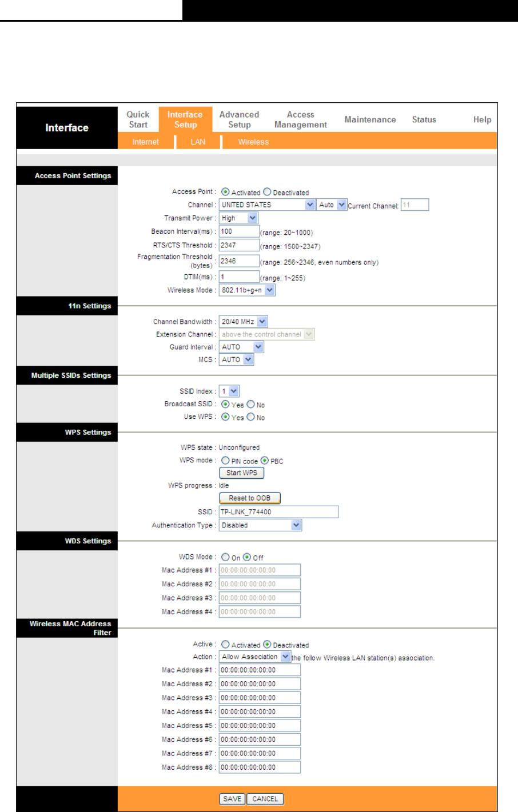Open the Wireless Mode 802.11b+g+n dropdown
Screen dimensions: 518x812
[x=247, y=290]
